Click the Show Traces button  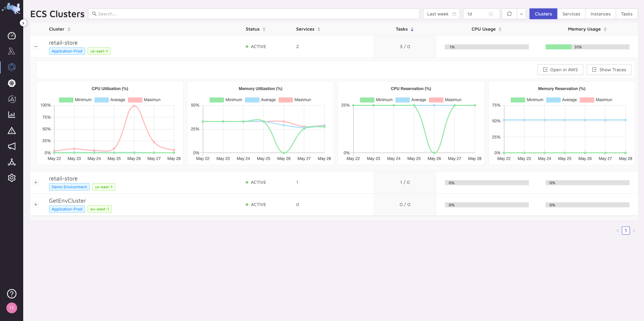tap(609, 70)
